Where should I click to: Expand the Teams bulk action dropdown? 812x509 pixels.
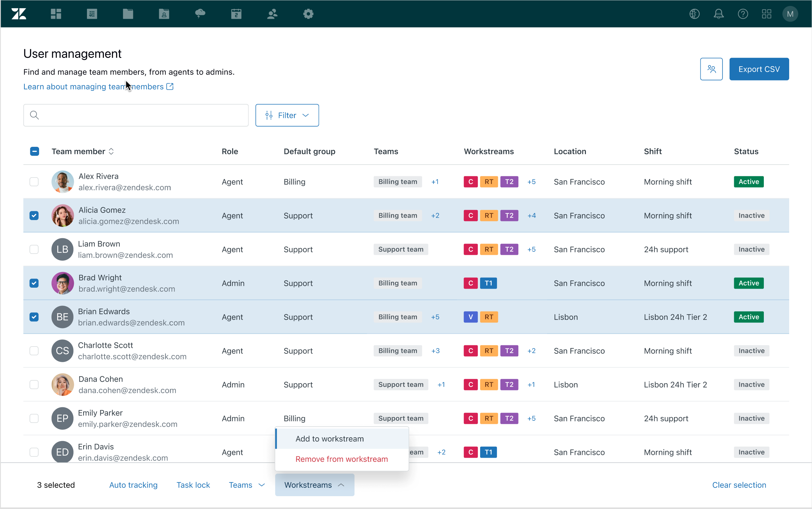[x=247, y=485]
